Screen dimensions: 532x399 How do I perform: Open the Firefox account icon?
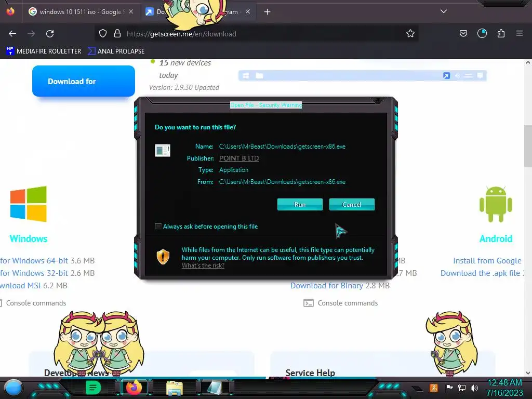click(x=482, y=33)
